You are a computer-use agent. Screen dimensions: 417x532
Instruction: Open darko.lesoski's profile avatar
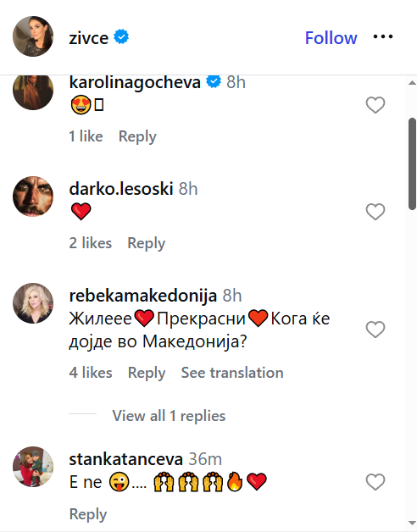point(33,196)
